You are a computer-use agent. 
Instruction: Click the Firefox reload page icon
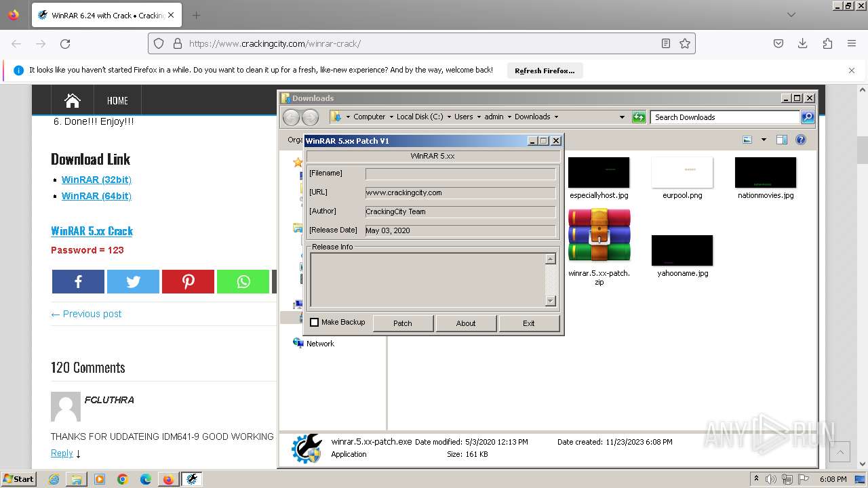click(x=65, y=43)
